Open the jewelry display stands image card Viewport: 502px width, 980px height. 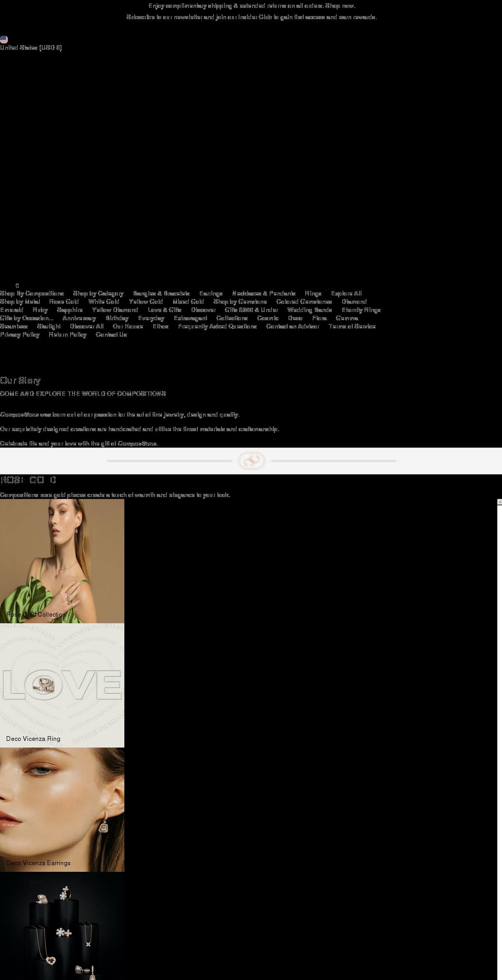(x=62, y=926)
